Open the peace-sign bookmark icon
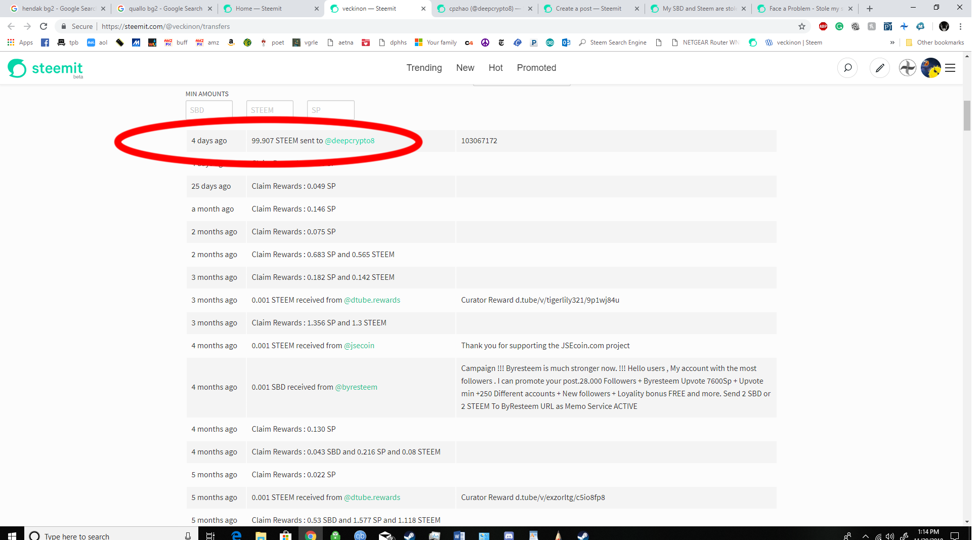The image size is (980, 540). [485, 43]
